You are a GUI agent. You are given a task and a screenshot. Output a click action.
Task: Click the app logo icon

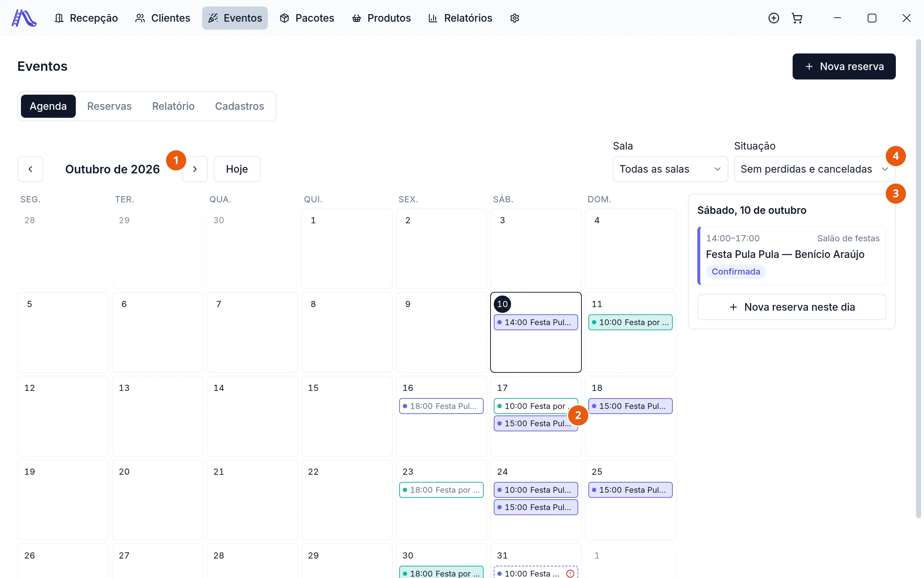tap(24, 18)
